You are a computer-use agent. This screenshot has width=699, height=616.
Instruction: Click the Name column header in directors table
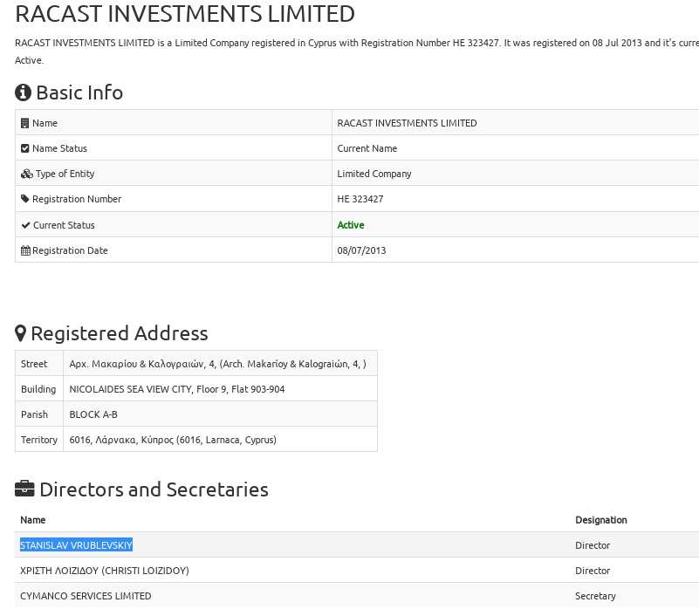(32, 520)
